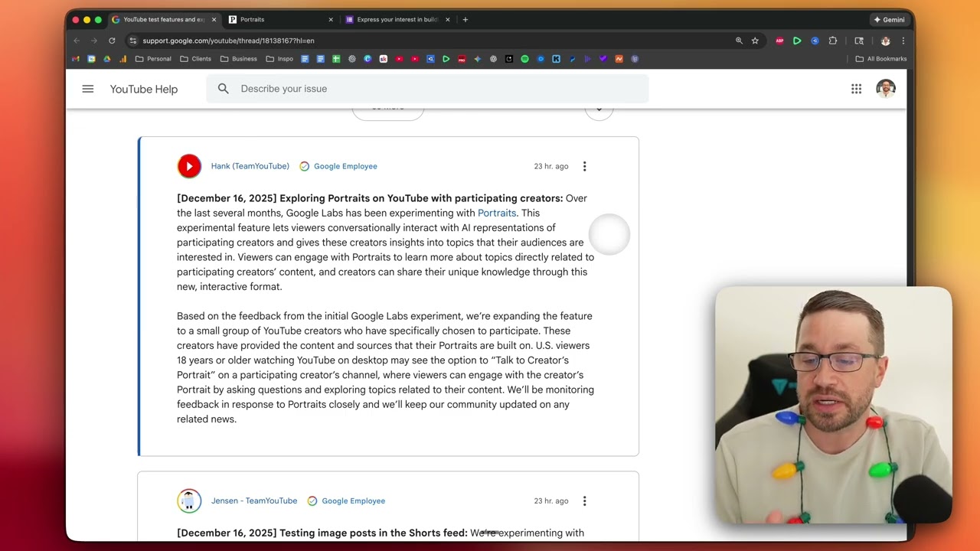980x551 pixels.
Task: Open Google Drive bookmark
Action: [106, 59]
